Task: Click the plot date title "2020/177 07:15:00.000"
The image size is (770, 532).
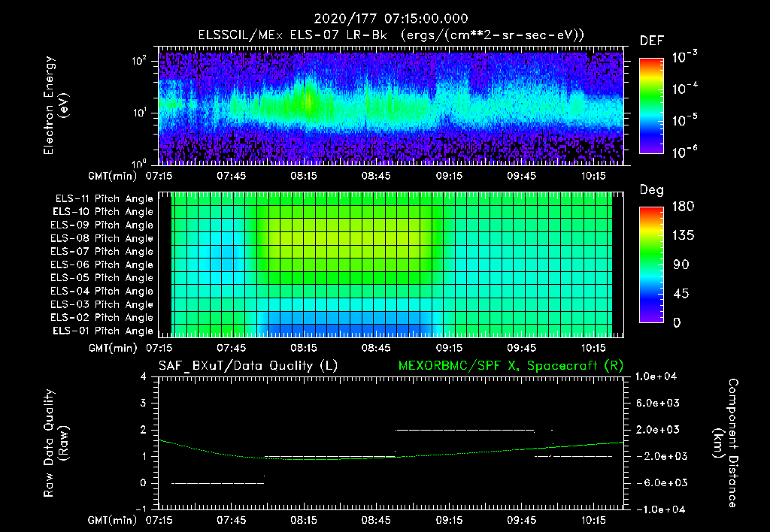Action: 390,19
